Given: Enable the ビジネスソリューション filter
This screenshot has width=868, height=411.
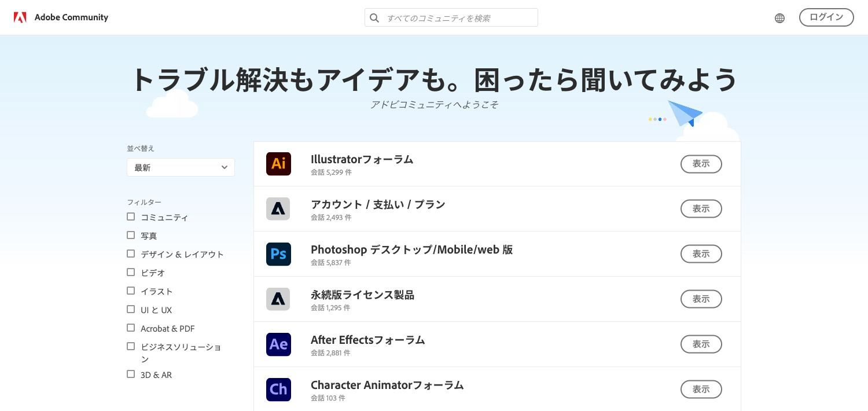Looking at the screenshot, I should click(x=131, y=346).
